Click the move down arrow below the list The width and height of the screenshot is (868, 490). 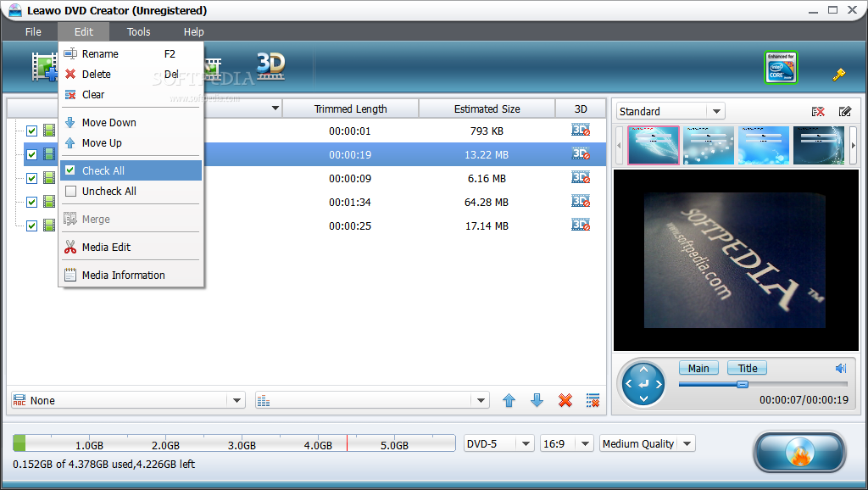coord(537,400)
